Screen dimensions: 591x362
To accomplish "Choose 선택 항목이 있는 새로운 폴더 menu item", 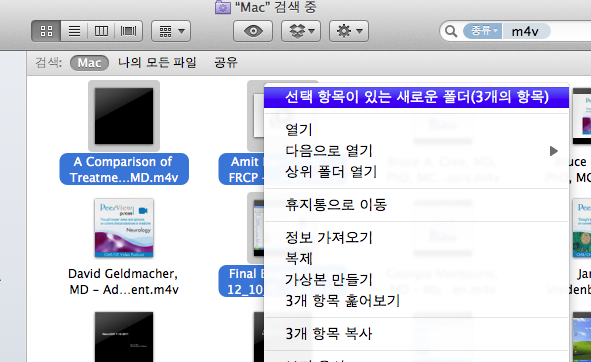I will pos(416,97).
